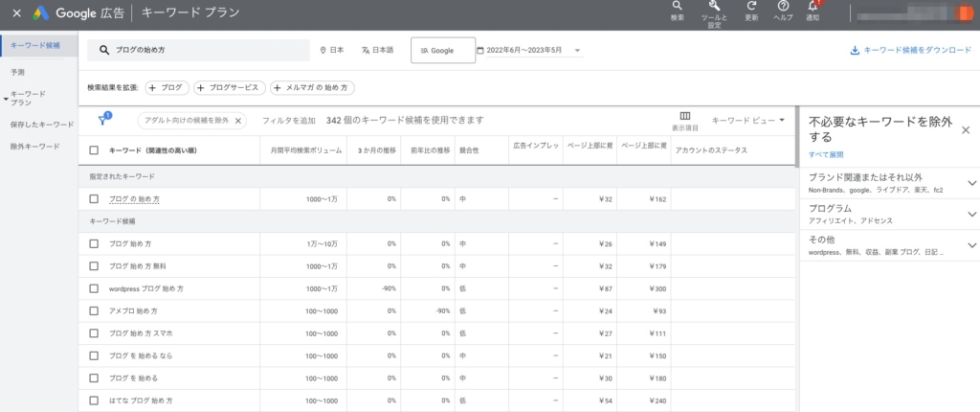
Task: Sort by 前年比の推移 column
Action: point(430,150)
